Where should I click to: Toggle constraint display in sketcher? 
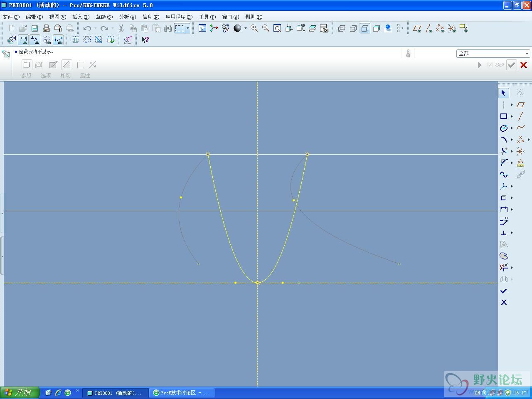[x=35, y=40]
